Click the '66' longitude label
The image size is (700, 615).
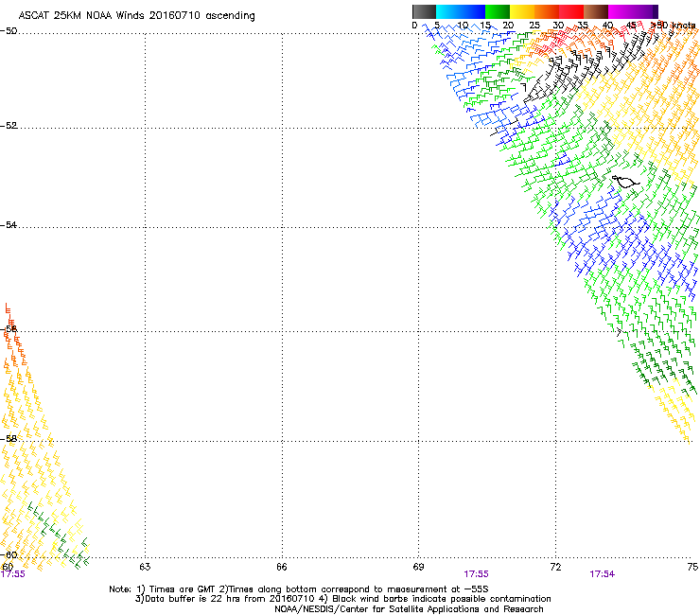pyautogui.click(x=282, y=567)
